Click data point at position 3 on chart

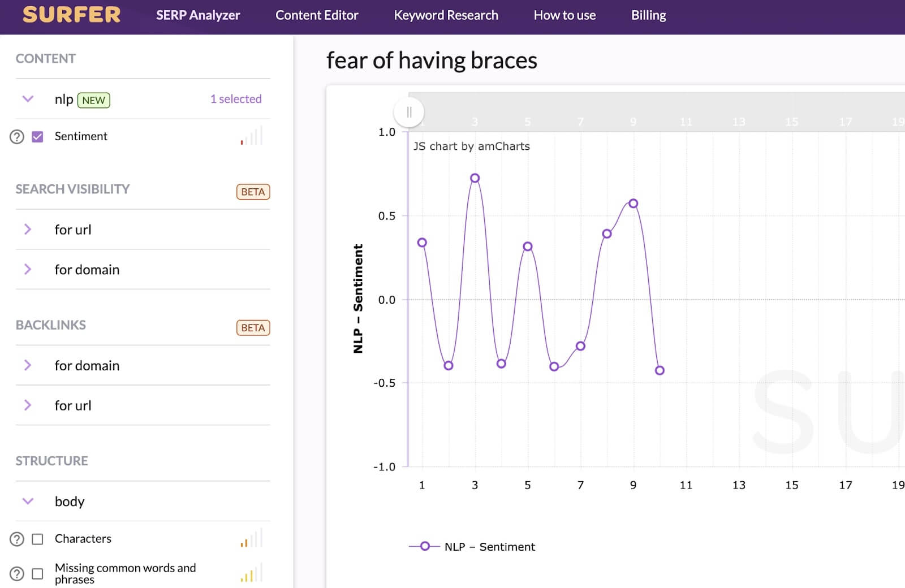(475, 178)
